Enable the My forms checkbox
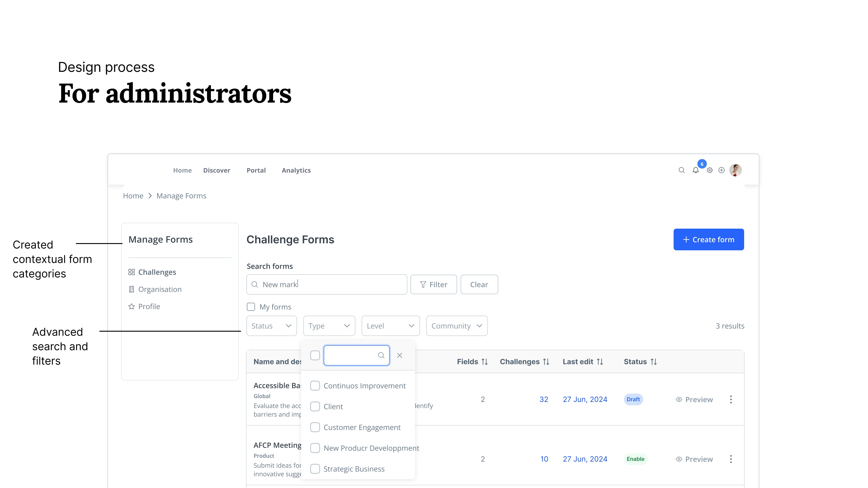This screenshot has width=868, height=488. click(x=251, y=307)
